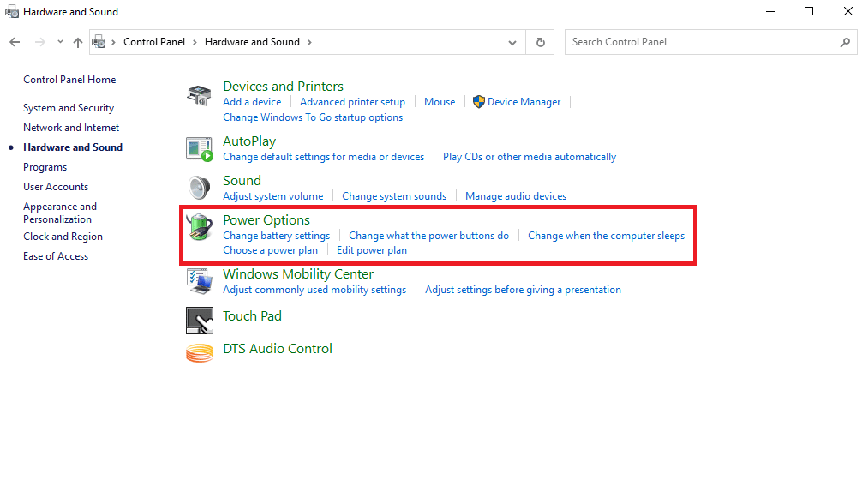Open the Devices and Printers icon
Viewport: 868px width, 498px height.
[200, 95]
